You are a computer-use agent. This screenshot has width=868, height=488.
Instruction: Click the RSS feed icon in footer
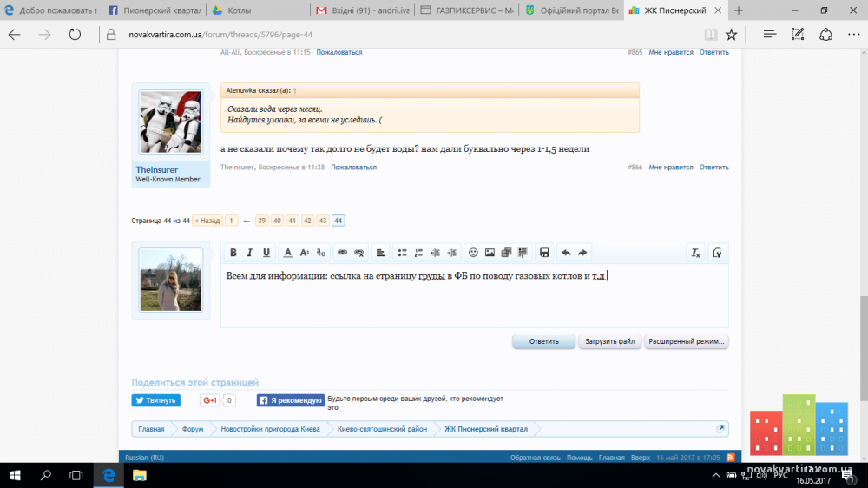pyautogui.click(x=731, y=458)
